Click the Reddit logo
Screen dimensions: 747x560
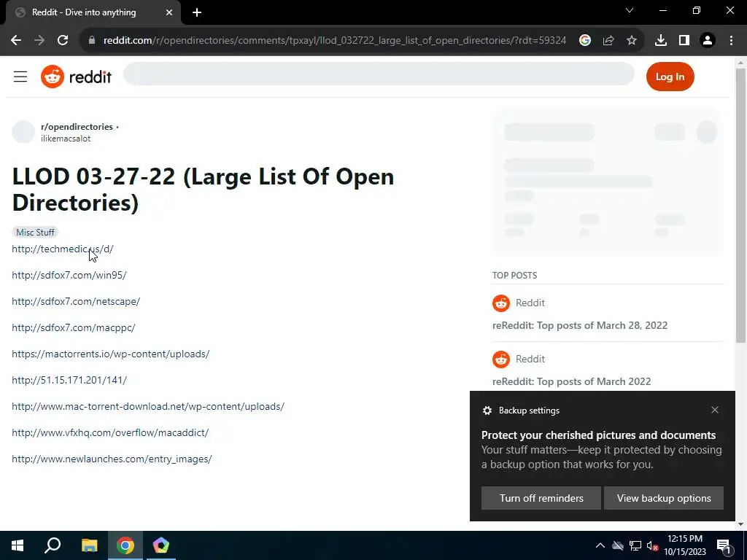pos(76,77)
